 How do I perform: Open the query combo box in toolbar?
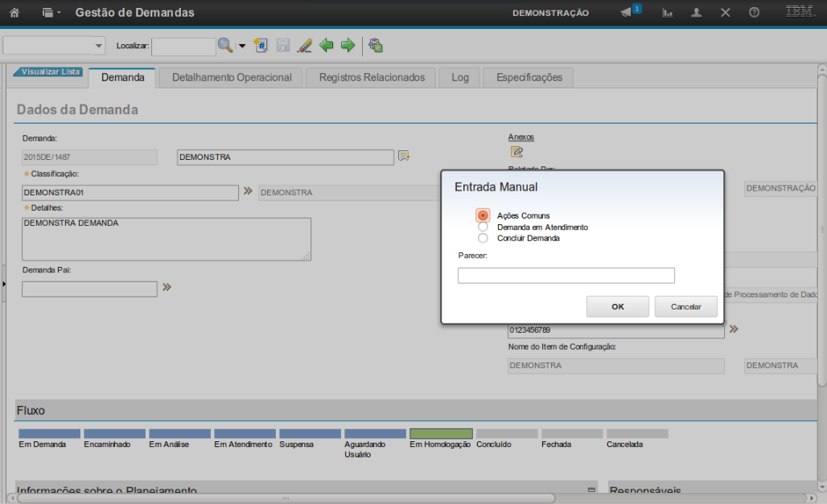55,46
